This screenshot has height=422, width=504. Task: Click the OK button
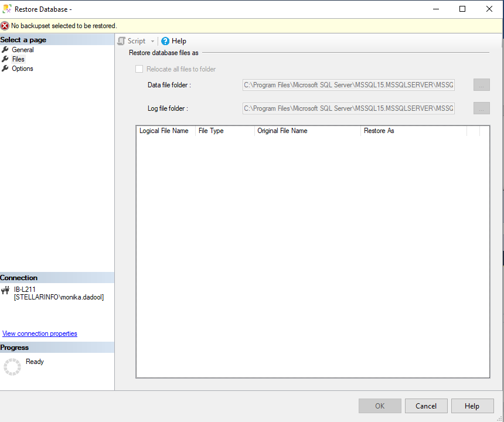click(x=380, y=406)
